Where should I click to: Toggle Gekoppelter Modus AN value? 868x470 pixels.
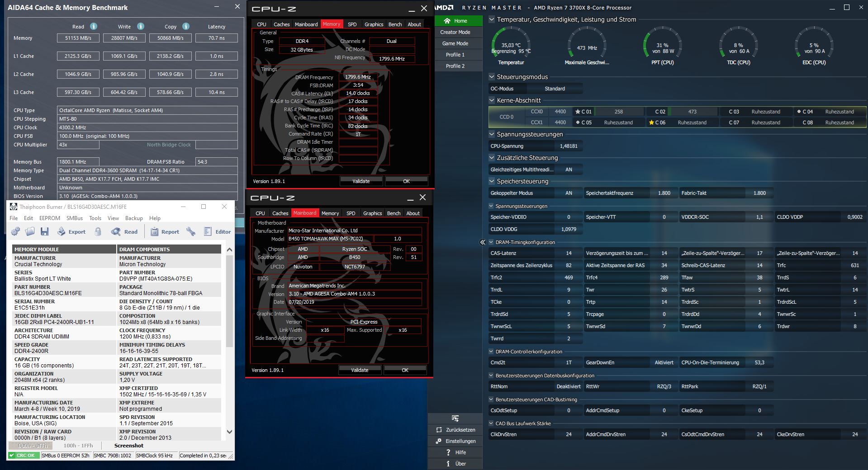pos(569,193)
